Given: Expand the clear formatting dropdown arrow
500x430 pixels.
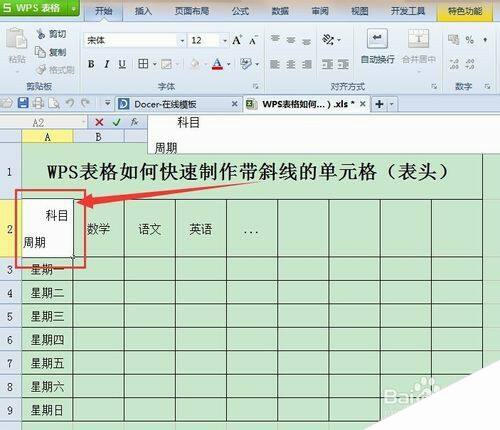Looking at the screenshot, I should [x=257, y=64].
